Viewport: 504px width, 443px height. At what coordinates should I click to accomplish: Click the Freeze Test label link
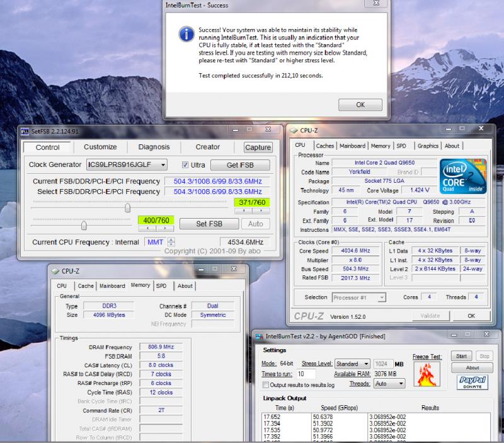click(x=427, y=357)
